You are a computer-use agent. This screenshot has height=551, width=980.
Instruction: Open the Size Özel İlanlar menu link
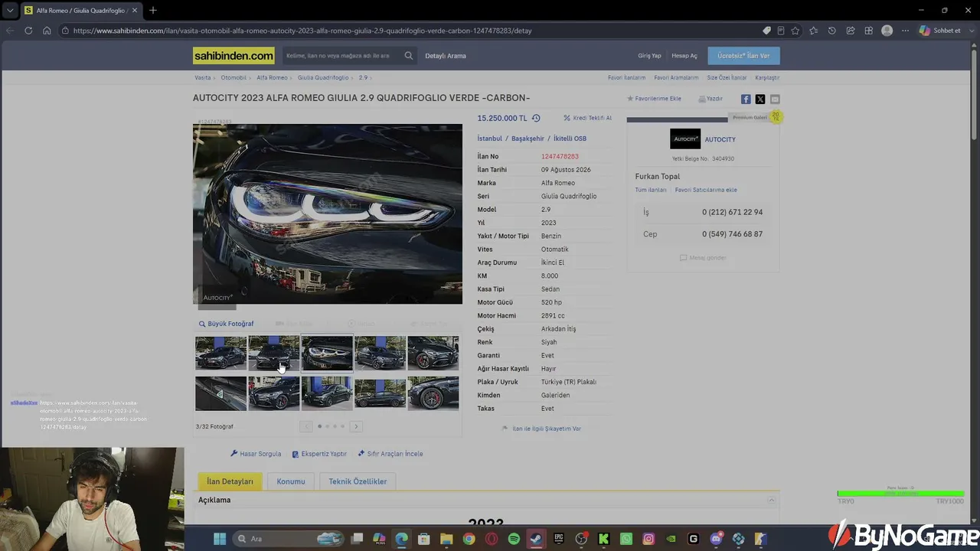(x=727, y=78)
